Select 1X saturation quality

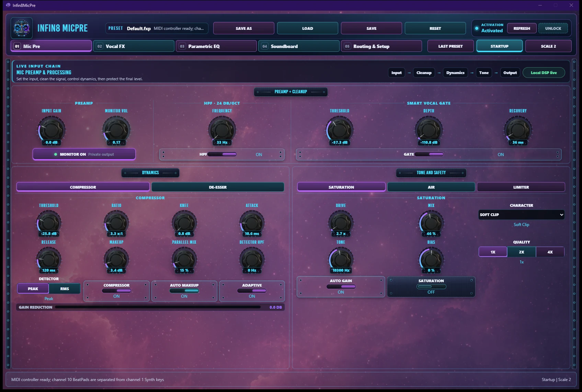pos(493,252)
